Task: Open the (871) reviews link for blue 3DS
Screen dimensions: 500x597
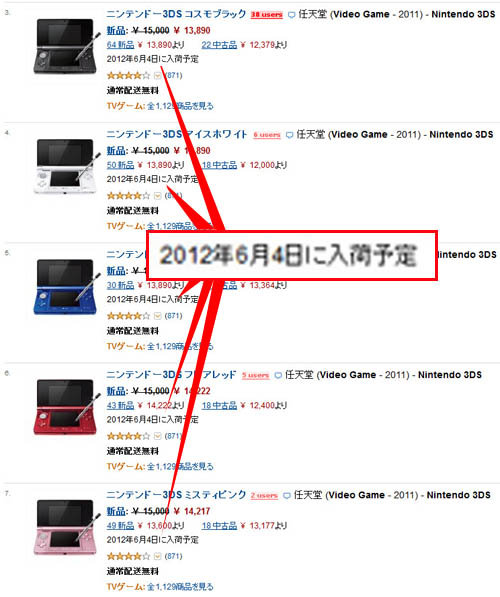Action: point(173,316)
